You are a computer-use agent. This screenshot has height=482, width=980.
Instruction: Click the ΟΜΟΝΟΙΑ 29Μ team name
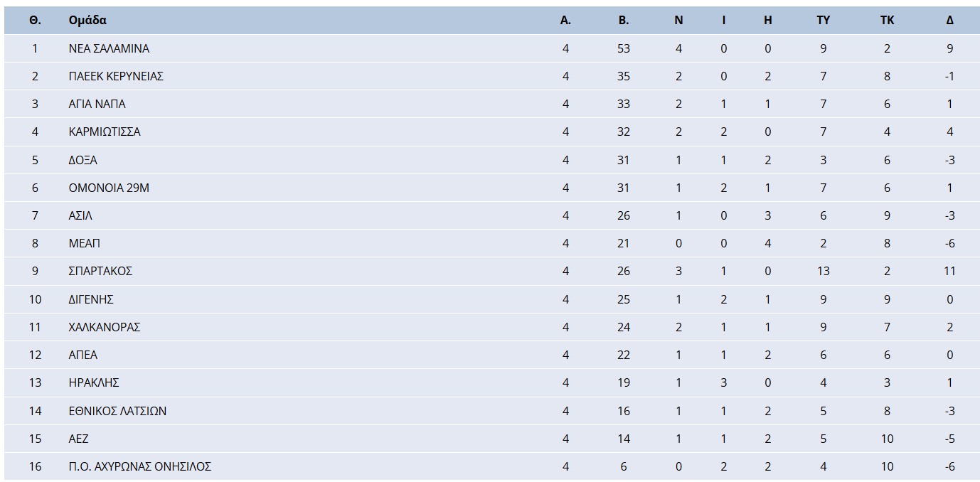click(109, 188)
